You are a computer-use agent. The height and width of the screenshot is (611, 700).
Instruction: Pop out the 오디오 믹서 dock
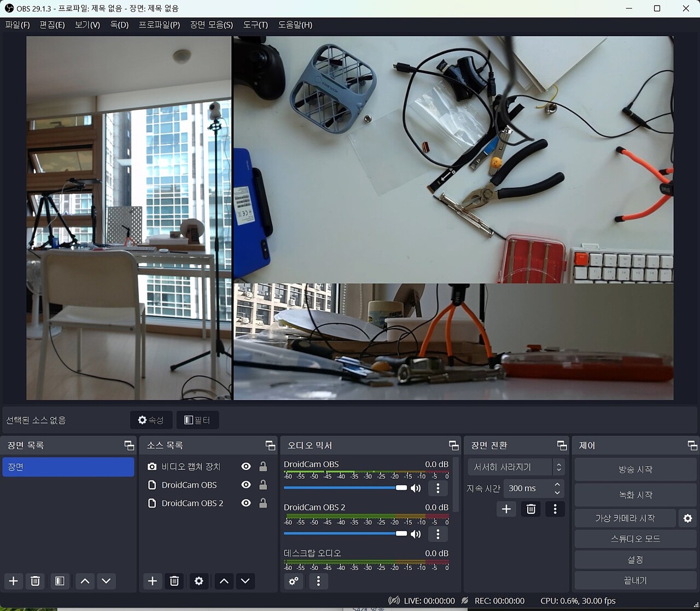[453, 445]
